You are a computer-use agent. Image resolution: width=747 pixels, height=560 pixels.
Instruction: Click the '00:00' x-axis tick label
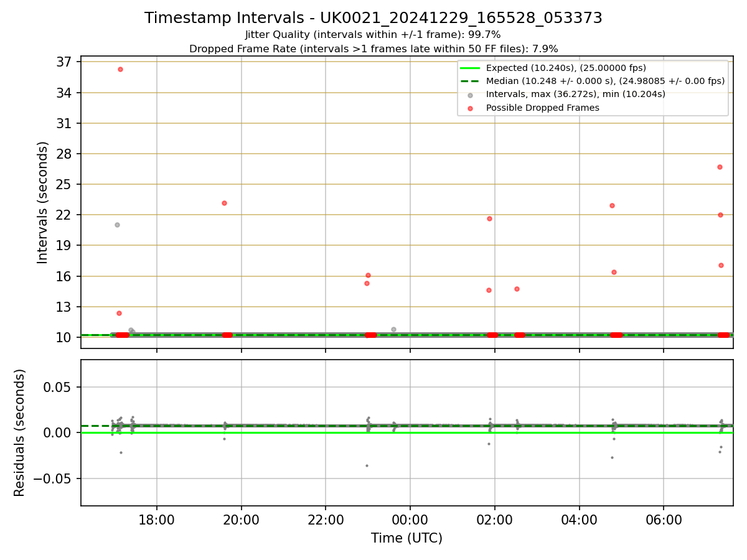[410, 520]
